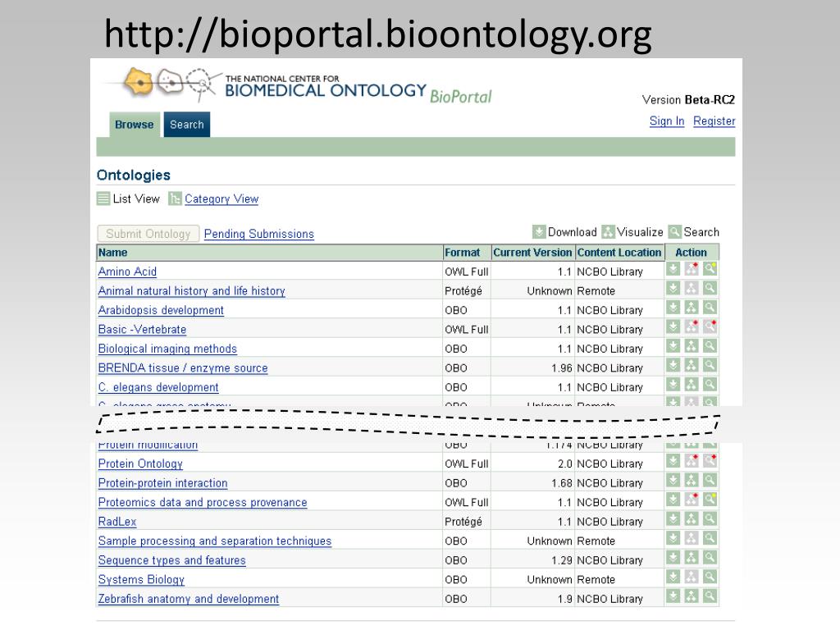The image size is (840, 630).
Task: Open Protein Ontology link
Action: click(140, 464)
